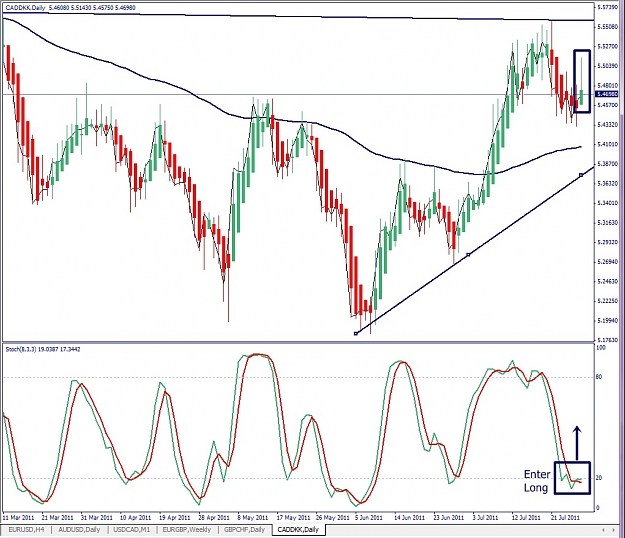Image resolution: width=625 pixels, height=538 pixels.
Task: Click the 11 Mar 2011 date label
Action: point(18,518)
